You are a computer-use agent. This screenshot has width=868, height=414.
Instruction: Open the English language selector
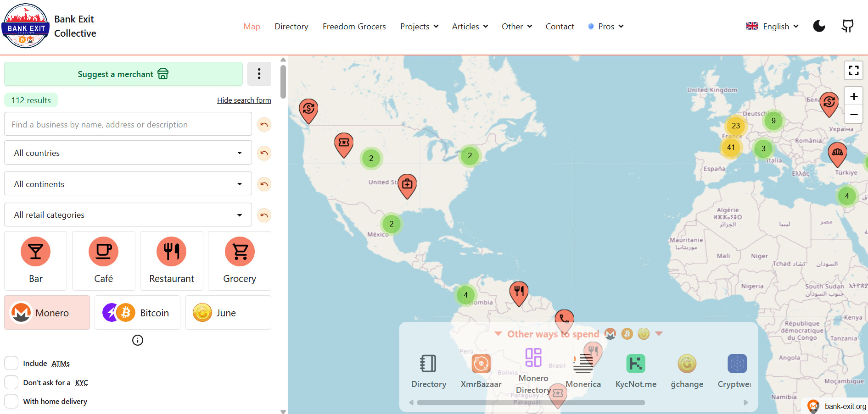tap(773, 27)
